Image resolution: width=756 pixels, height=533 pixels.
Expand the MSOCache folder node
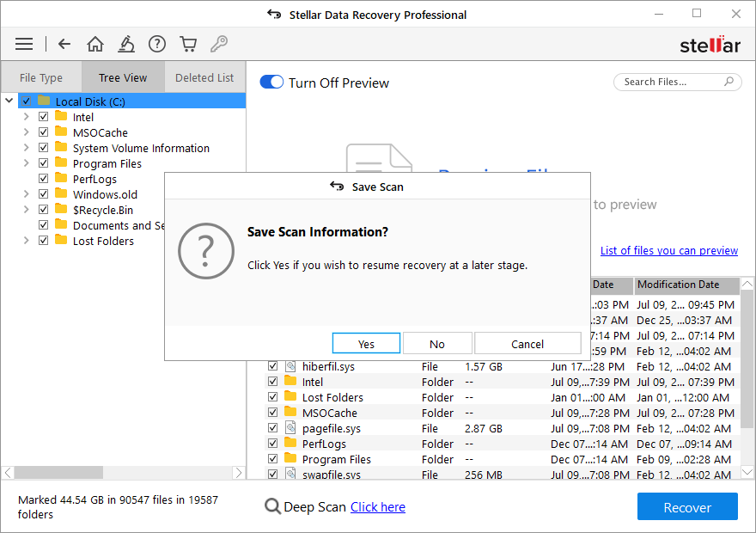26,132
